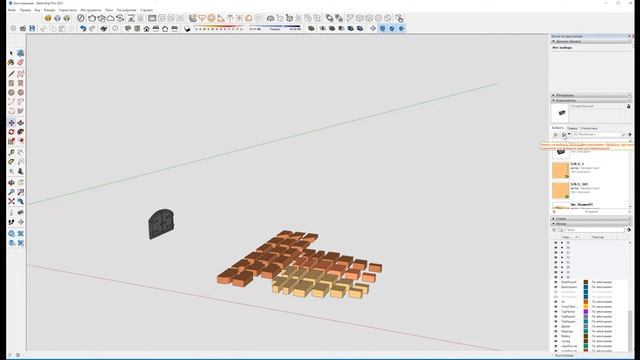
Task: Click the yellow tag color swatch
Action: pyautogui.click(x=585, y=307)
